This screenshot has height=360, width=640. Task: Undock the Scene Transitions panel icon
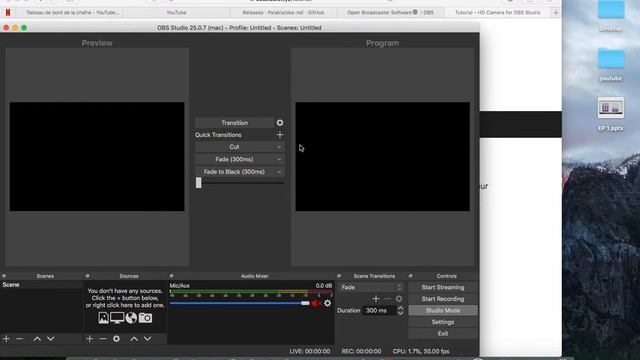point(339,276)
